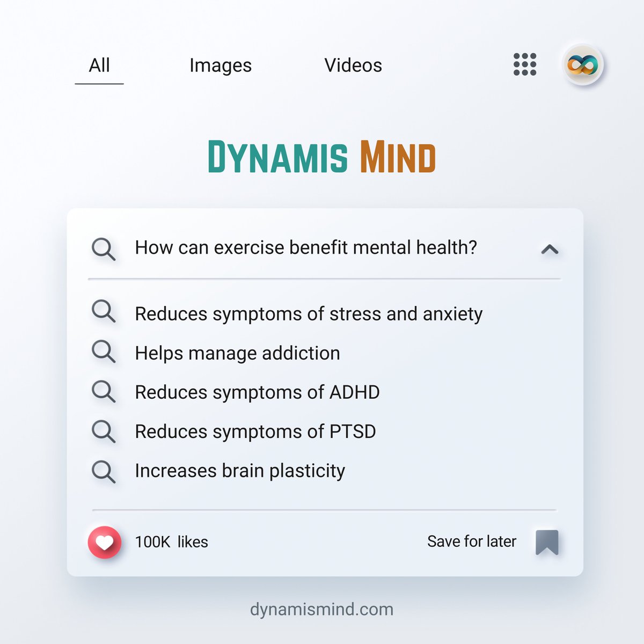This screenshot has width=644, height=644.
Task: Click the search icon beside Helps manage addiction
Action: pos(103,351)
